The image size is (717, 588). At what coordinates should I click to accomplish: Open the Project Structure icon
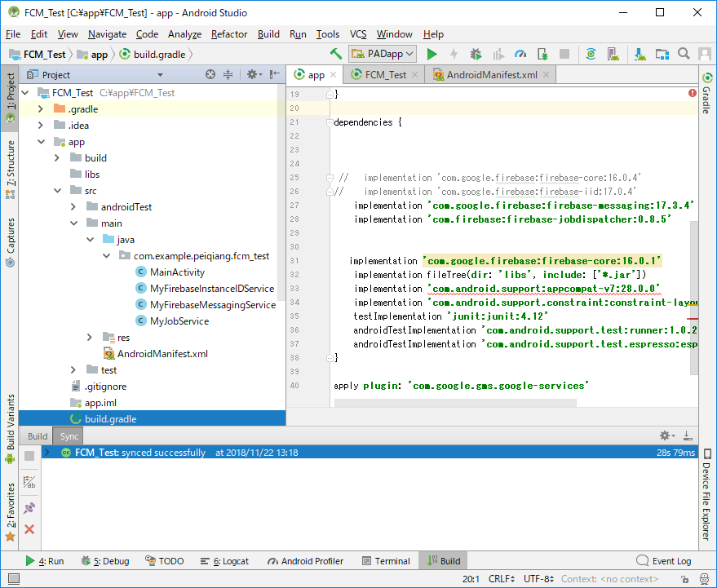click(662, 54)
